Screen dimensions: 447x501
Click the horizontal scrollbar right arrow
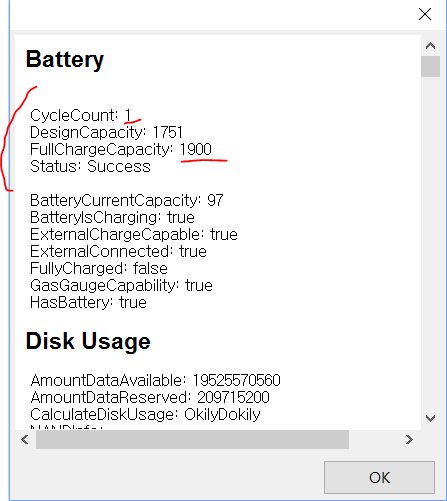[x=409, y=439]
